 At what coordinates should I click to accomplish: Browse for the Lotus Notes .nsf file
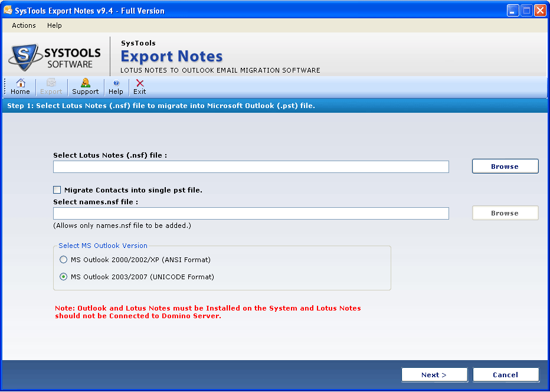505,166
